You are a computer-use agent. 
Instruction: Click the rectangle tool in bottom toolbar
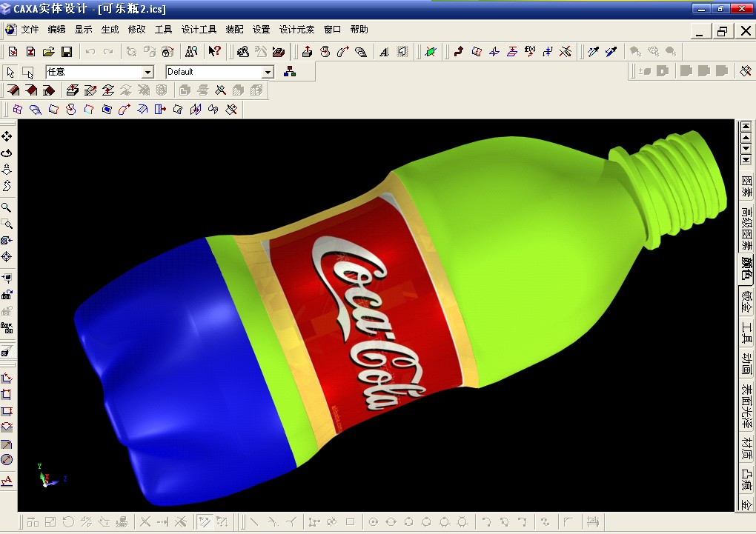351,522
